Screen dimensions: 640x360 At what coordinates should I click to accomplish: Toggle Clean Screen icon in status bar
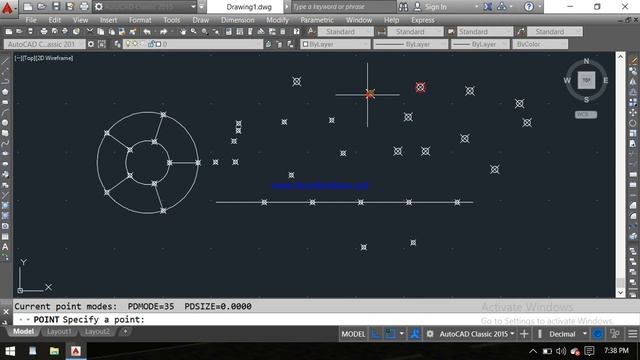614,334
